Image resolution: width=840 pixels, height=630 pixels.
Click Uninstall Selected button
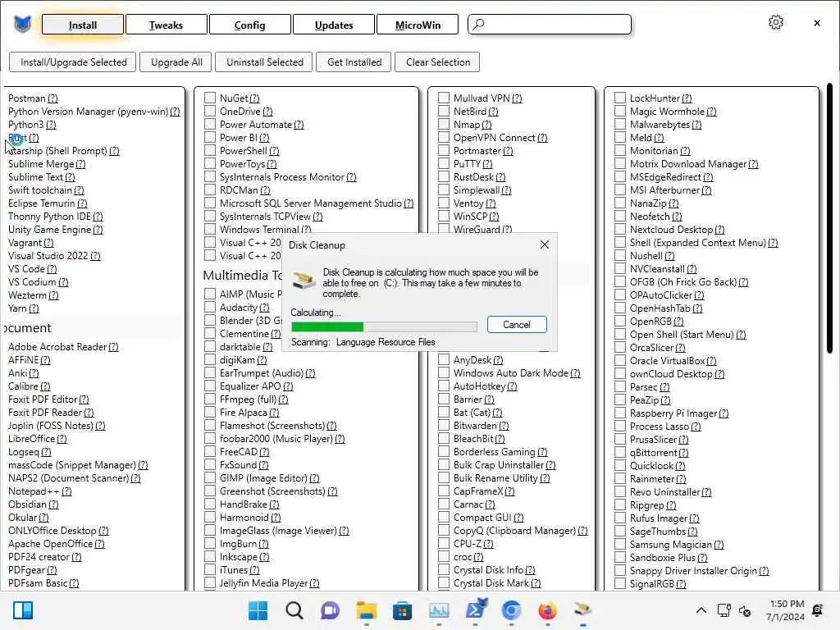point(265,62)
